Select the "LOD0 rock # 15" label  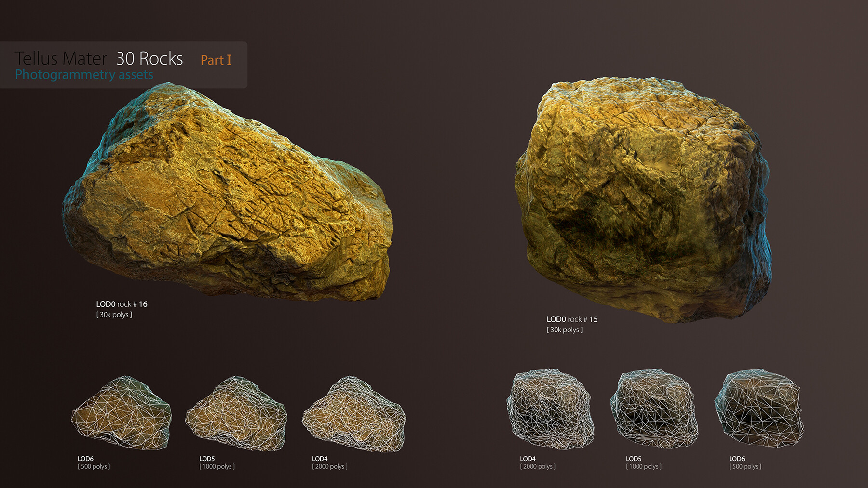click(x=572, y=319)
